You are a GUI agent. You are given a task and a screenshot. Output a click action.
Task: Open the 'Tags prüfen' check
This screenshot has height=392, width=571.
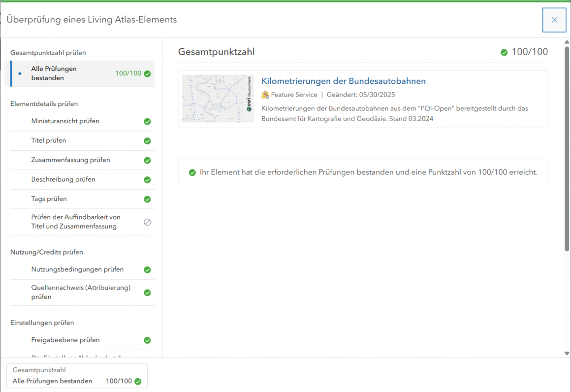click(x=83, y=199)
